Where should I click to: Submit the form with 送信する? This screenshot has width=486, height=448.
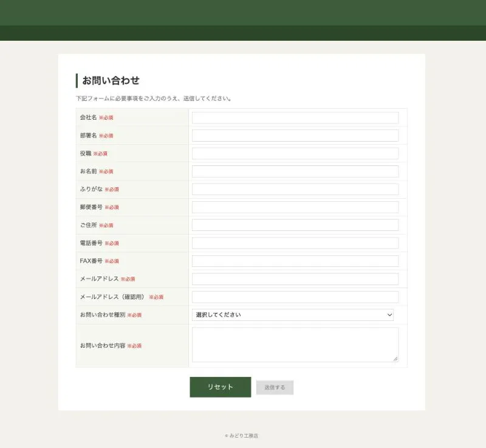(x=275, y=388)
